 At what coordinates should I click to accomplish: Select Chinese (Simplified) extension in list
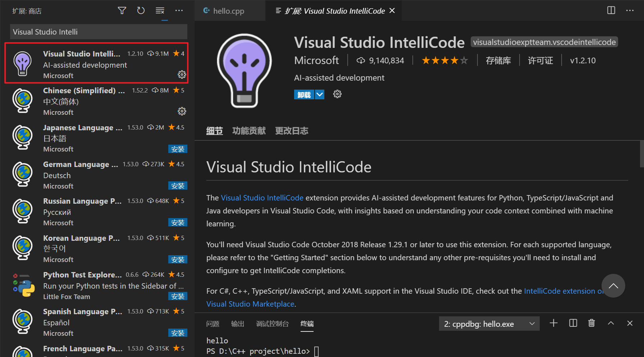pos(96,102)
